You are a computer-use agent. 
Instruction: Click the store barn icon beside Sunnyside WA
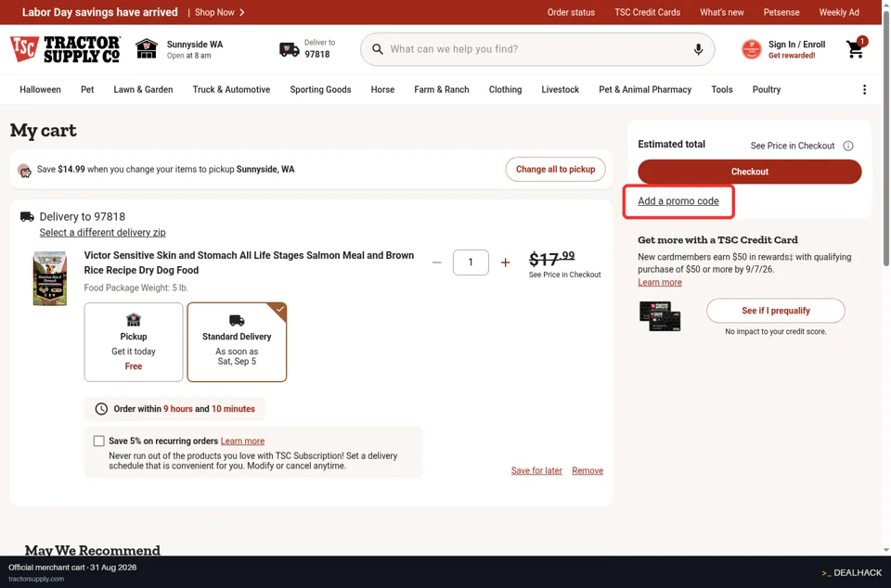point(147,49)
